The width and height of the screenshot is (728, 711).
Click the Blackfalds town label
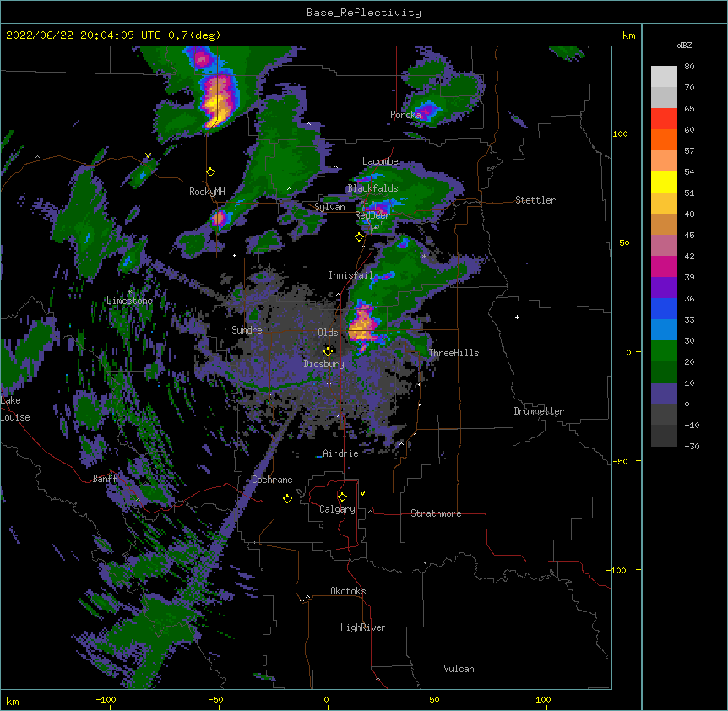pyautogui.click(x=372, y=188)
